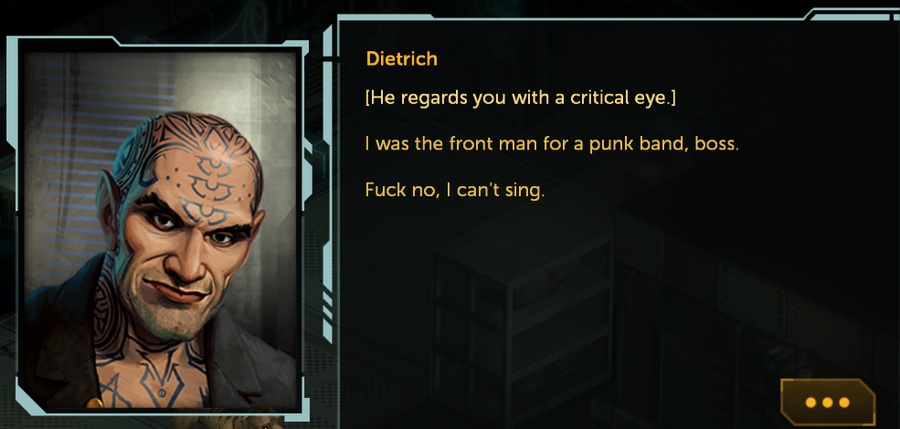Select Dietrich's character portrait

click(x=160, y=229)
